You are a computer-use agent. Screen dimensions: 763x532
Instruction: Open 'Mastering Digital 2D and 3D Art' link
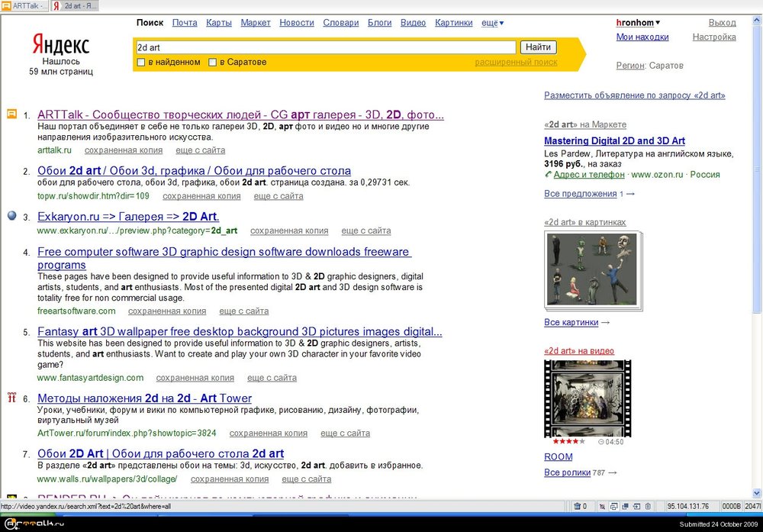pyautogui.click(x=614, y=141)
